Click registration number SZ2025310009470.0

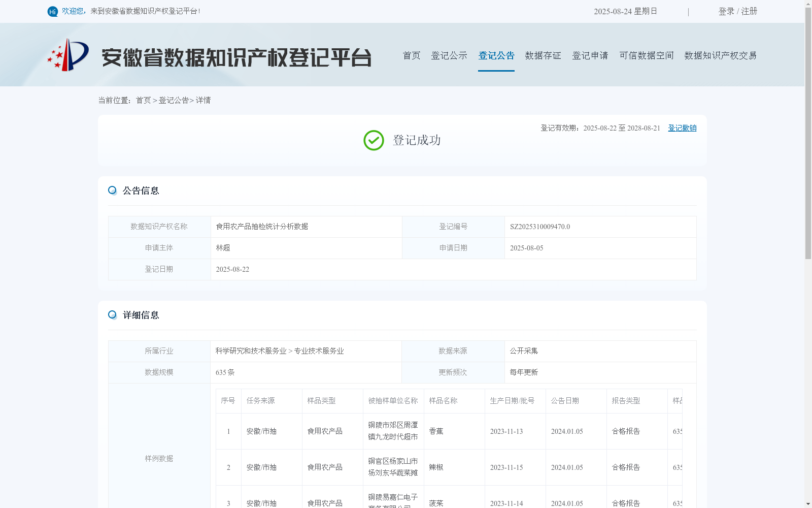click(x=540, y=227)
